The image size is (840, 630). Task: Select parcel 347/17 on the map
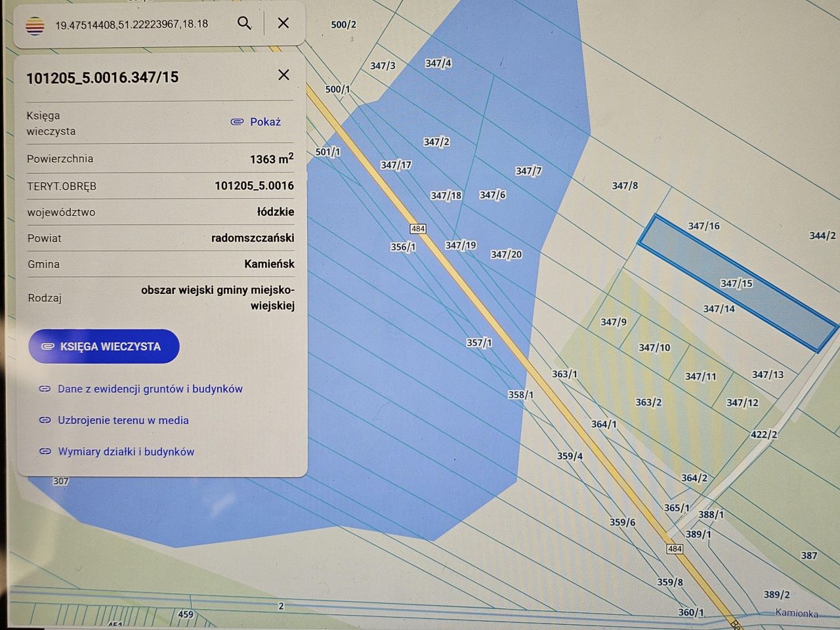pyautogui.click(x=396, y=165)
